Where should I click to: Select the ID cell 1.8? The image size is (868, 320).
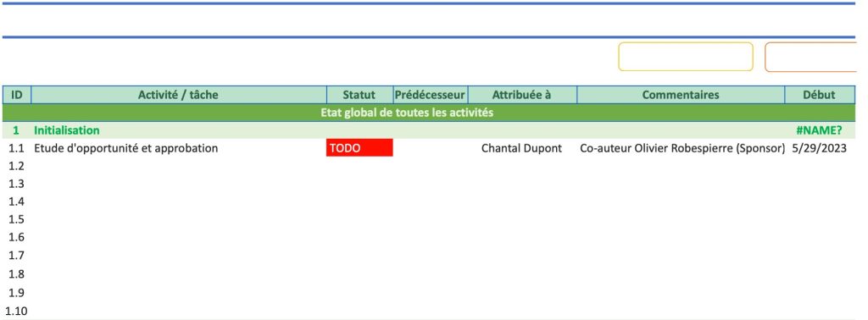(17, 274)
